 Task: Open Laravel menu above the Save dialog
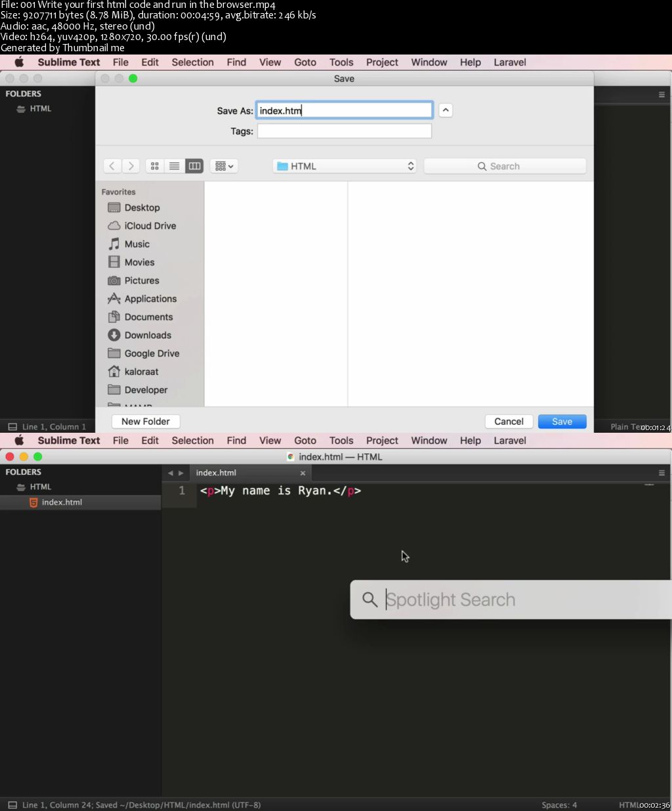click(510, 62)
